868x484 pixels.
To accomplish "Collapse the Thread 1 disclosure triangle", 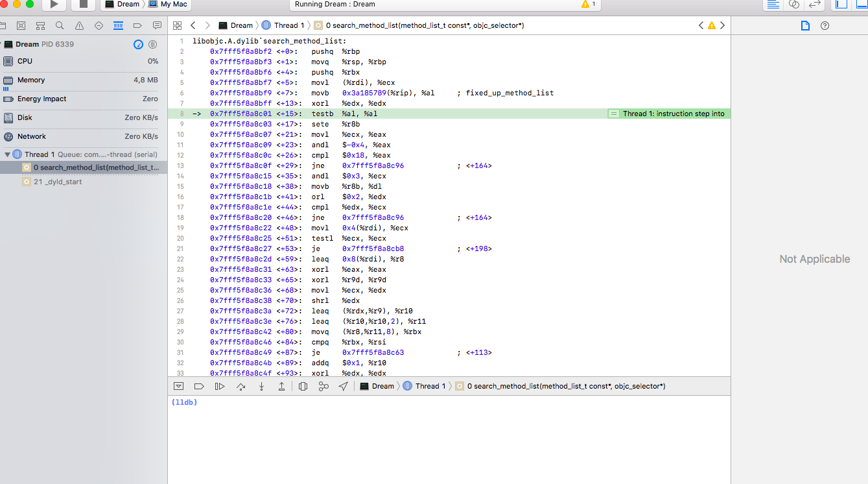I will [8, 154].
